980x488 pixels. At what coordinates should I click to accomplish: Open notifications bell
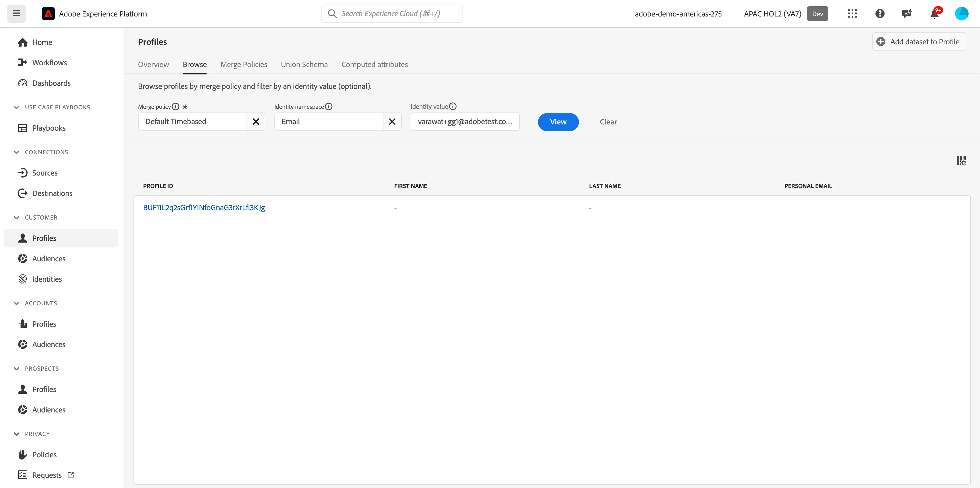(x=934, y=14)
